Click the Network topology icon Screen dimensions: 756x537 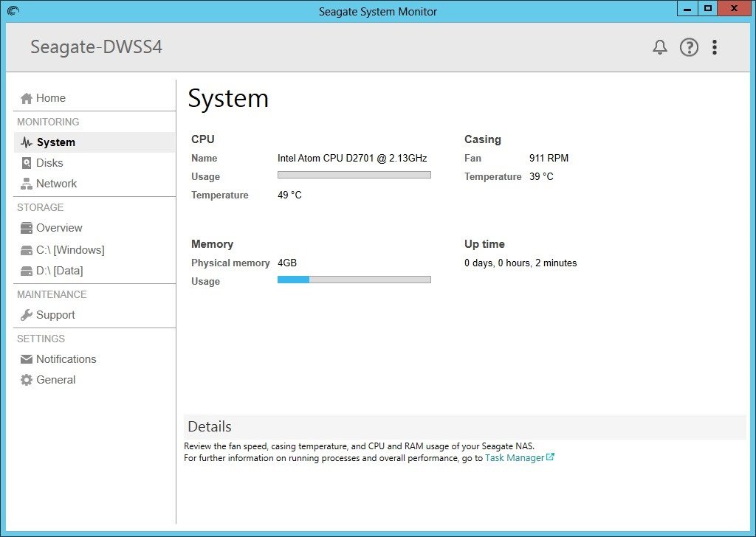click(x=27, y=184)
